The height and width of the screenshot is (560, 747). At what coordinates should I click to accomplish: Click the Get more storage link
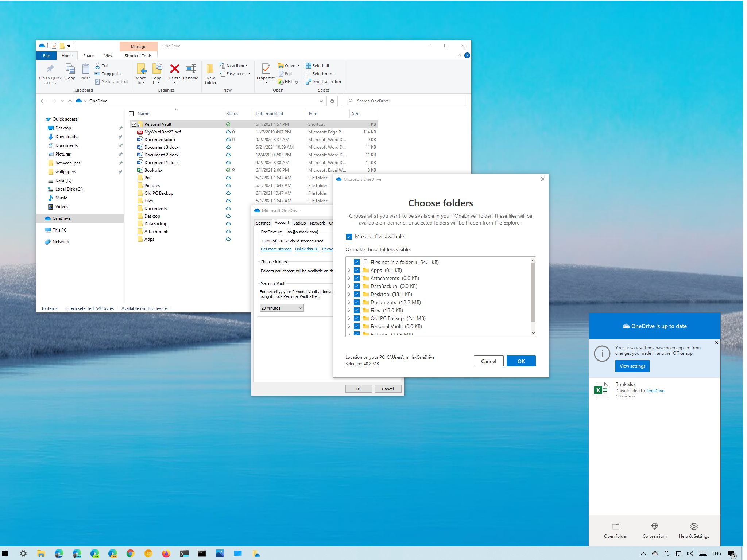[x=276, y=248]
